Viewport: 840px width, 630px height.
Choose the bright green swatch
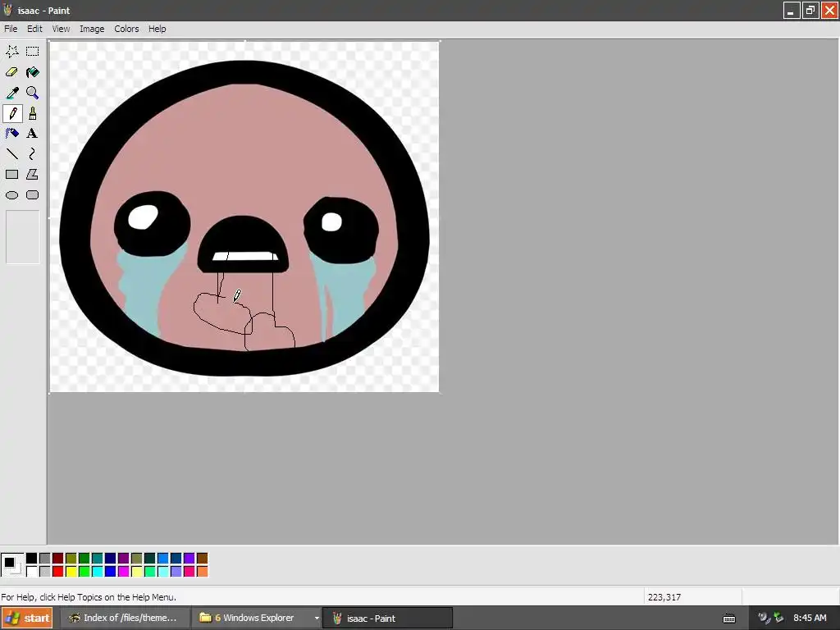click(x=84, y=572)
